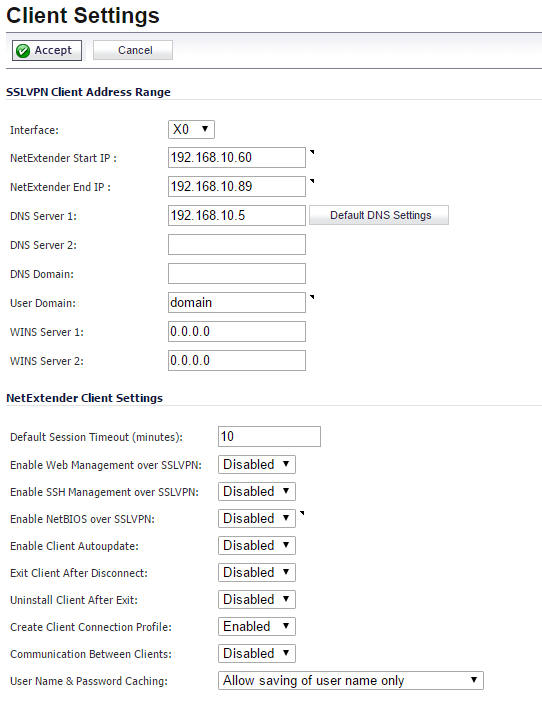The height and width of the screenshot is (707, 542).
Task: Focus the DNS Server 2 field
Action: point(237,244)
